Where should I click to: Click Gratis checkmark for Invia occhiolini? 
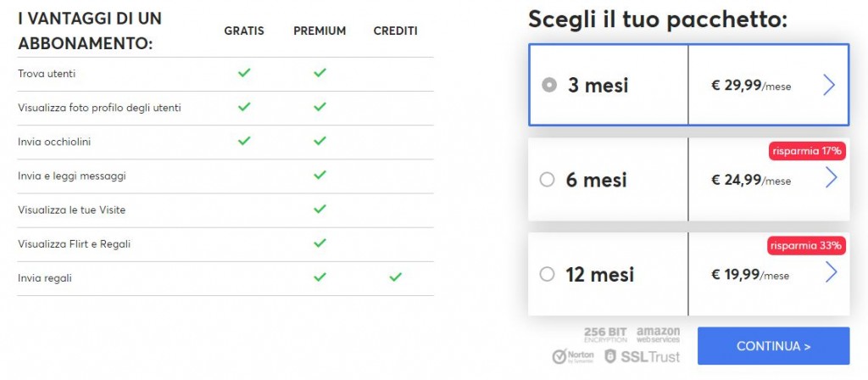(x=244, y=141)
